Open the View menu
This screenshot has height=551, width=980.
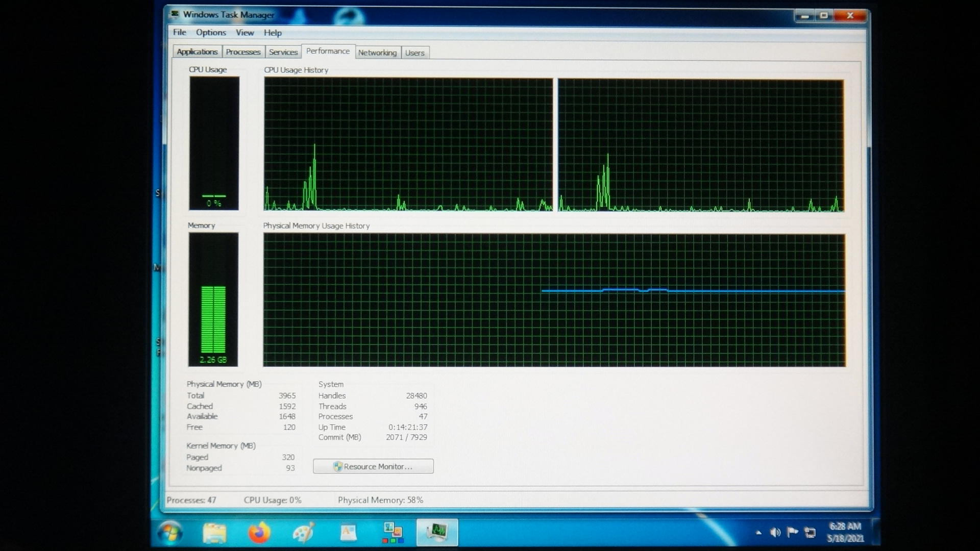[244, 33]
